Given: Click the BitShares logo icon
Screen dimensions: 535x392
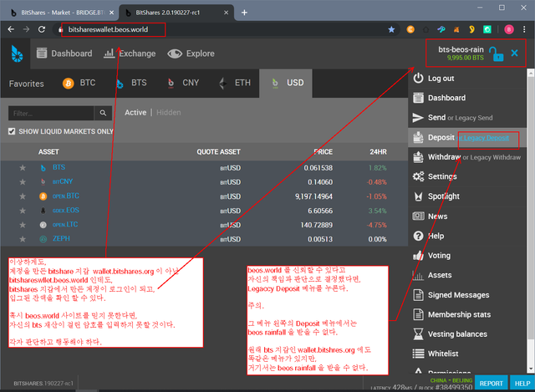Looking at the screenshot, I should tap(17, 53).
